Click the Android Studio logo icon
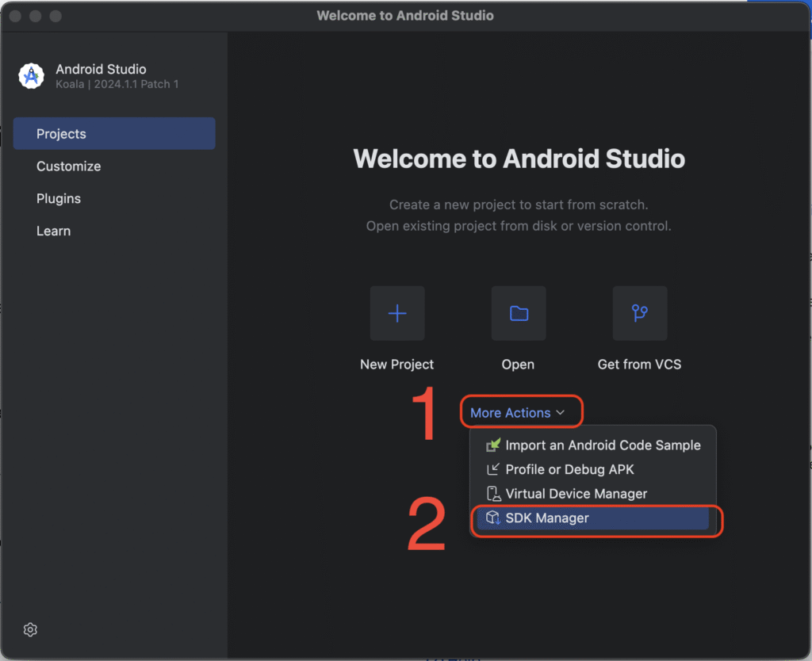The width and height of the screenshot is (812, 661). (x=31, y=76)
